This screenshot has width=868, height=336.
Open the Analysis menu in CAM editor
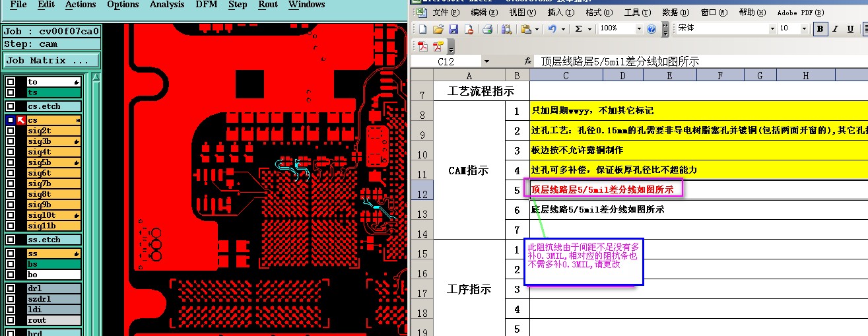(x=167, y=5)
